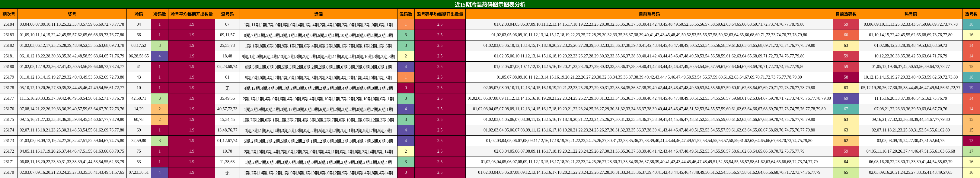Click warm code cell 25,55,78
Viewport: 980px width, 178px height.
227,46
